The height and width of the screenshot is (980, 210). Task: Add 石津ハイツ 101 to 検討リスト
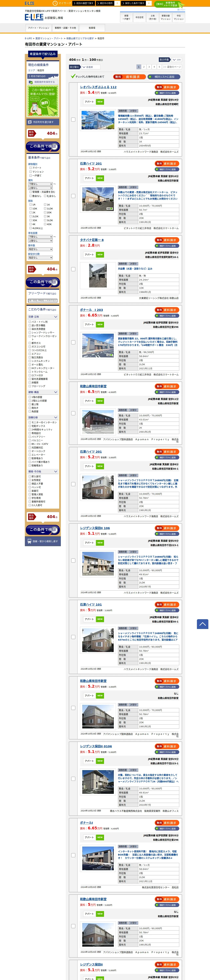[167, 610]
